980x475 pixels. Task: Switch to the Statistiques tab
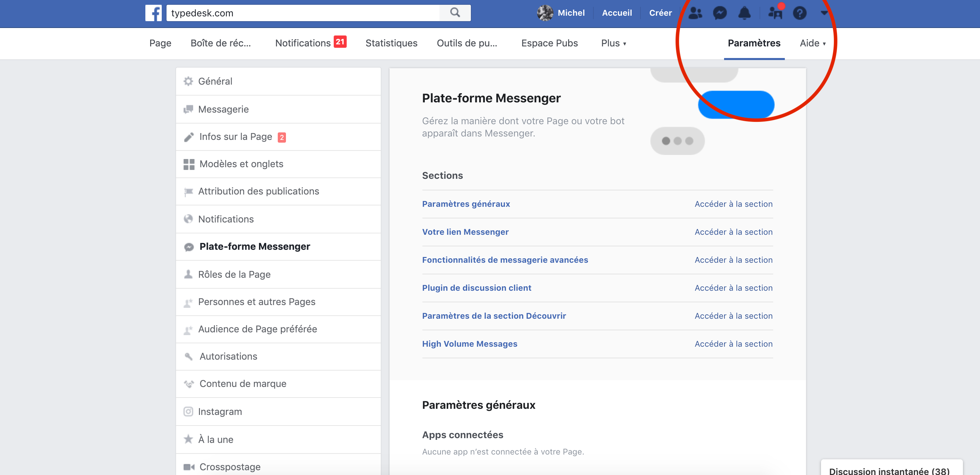(391, 43)
